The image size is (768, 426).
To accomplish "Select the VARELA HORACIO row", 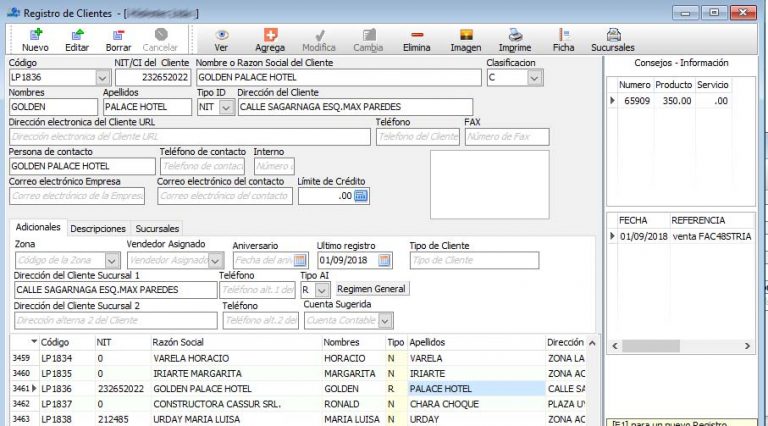I will point(298,358).
